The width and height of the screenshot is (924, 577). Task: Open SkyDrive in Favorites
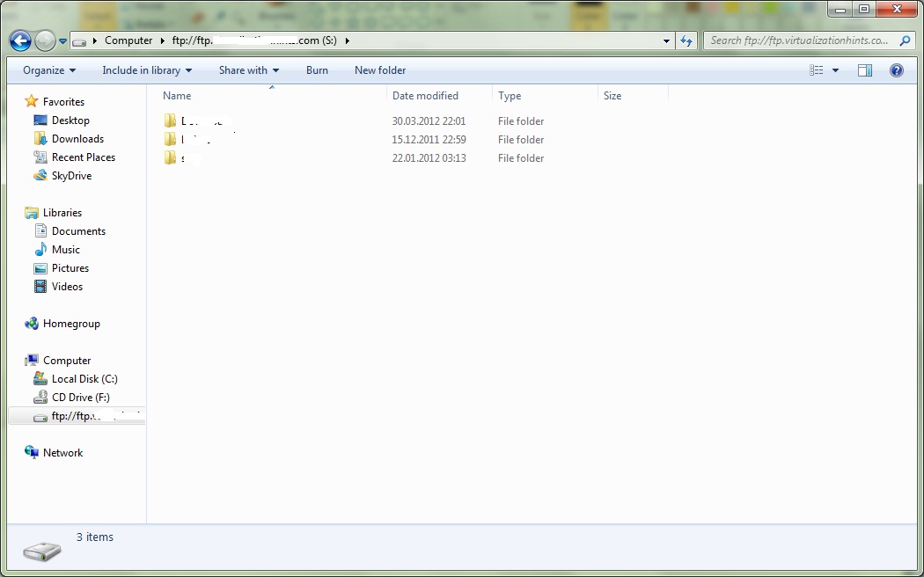[x=70, y=176]
